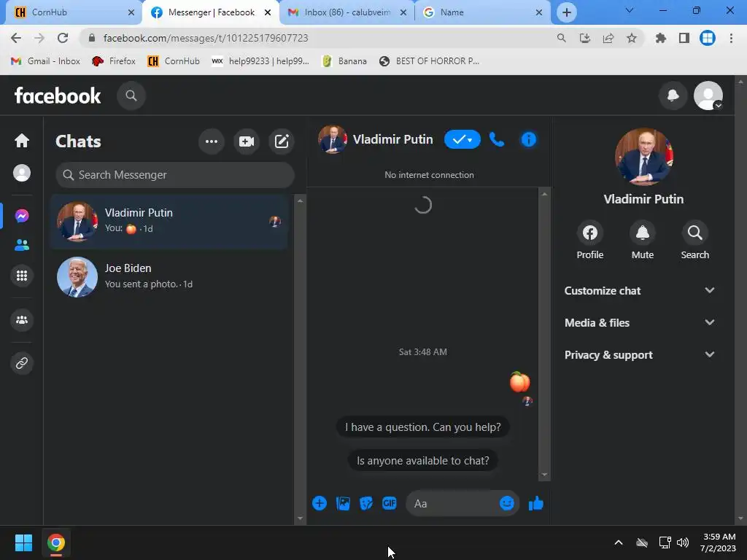This screenshot has height=560, width=747.
Task: Toggle browser side panel
Action: click(x=684, y=38)
